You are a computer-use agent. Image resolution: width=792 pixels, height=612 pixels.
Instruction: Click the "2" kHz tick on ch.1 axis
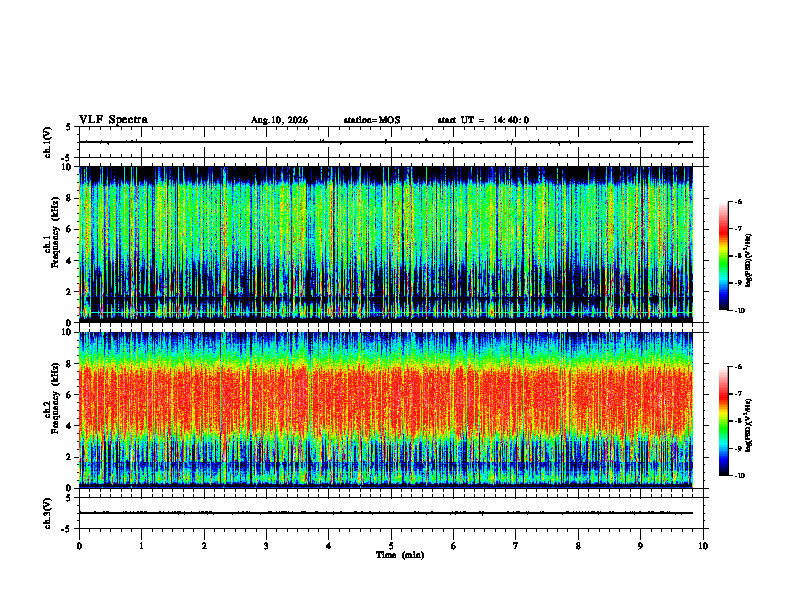[70, 292]
